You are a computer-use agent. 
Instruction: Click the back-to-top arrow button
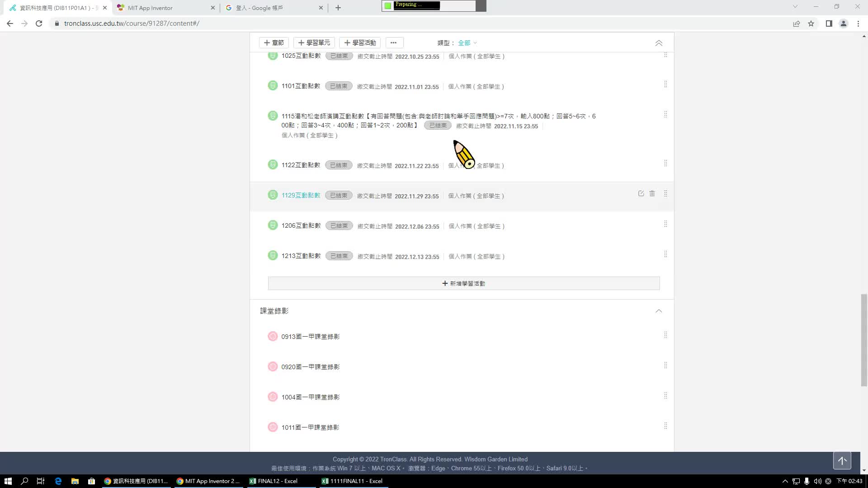842,461
